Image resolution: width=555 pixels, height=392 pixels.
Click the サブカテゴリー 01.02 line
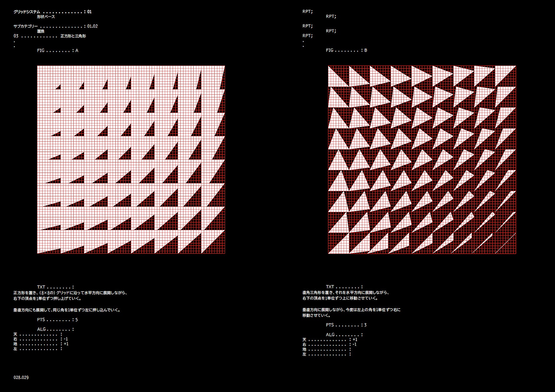[x=55, y=26]
